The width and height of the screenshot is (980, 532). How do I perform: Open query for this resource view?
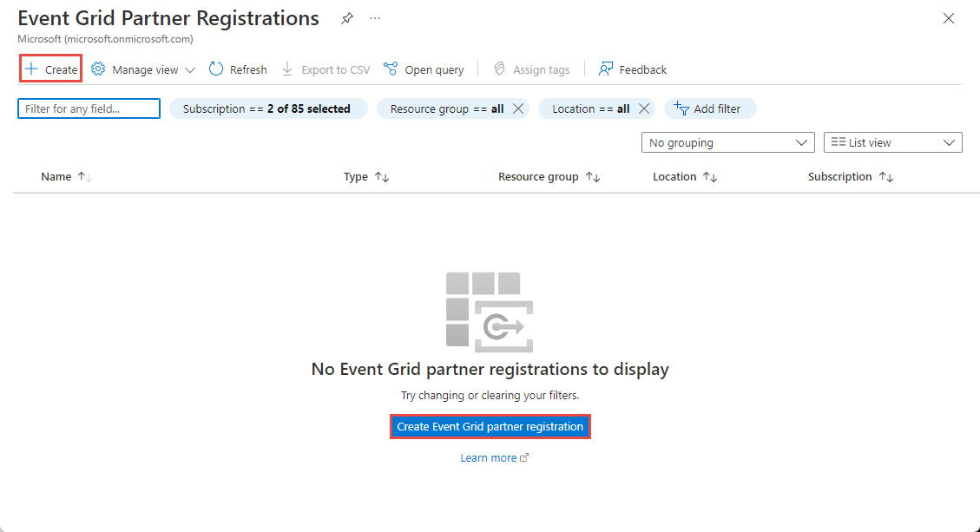424,69
